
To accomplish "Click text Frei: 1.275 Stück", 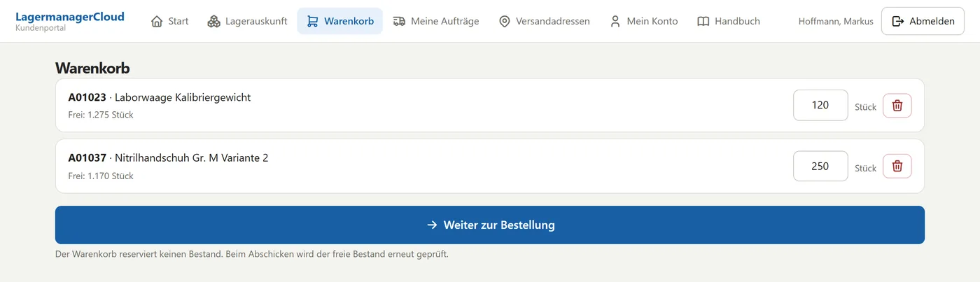I will (101, 115).
